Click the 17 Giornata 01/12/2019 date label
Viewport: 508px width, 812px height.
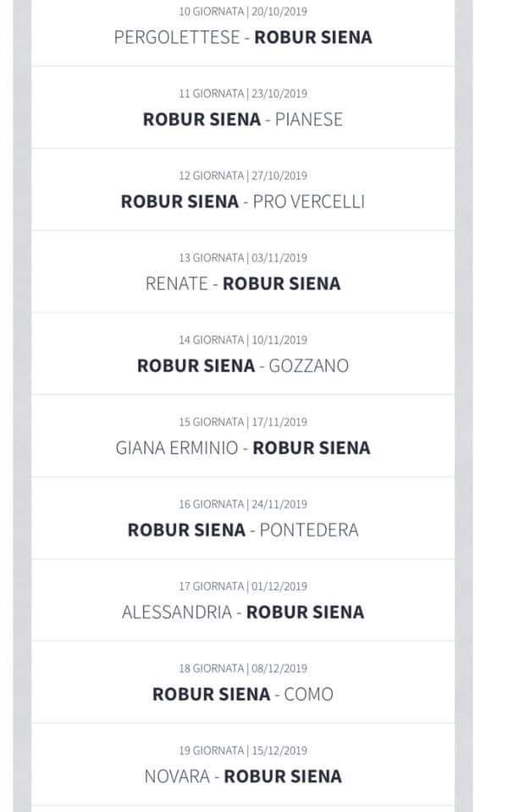(243, 586)
